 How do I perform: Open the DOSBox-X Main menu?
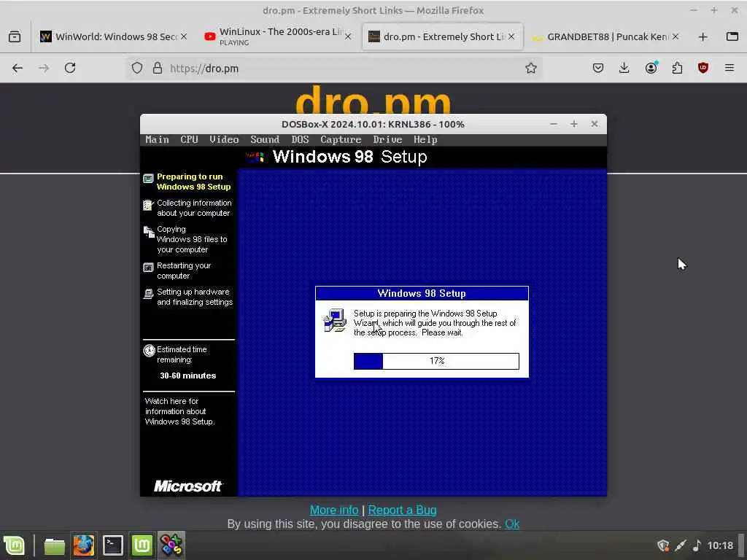coord(158,139)
